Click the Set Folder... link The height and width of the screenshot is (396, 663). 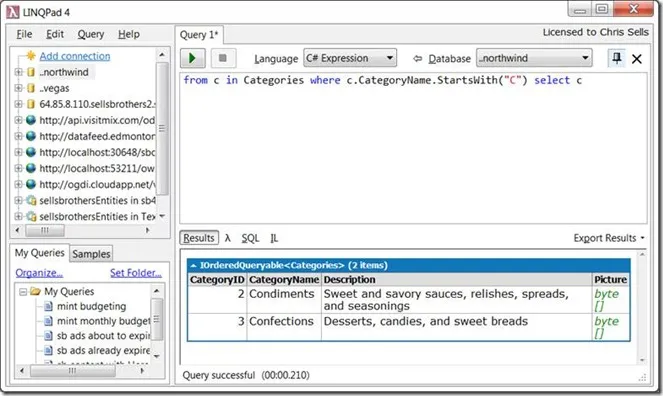[x=136, y=273]
